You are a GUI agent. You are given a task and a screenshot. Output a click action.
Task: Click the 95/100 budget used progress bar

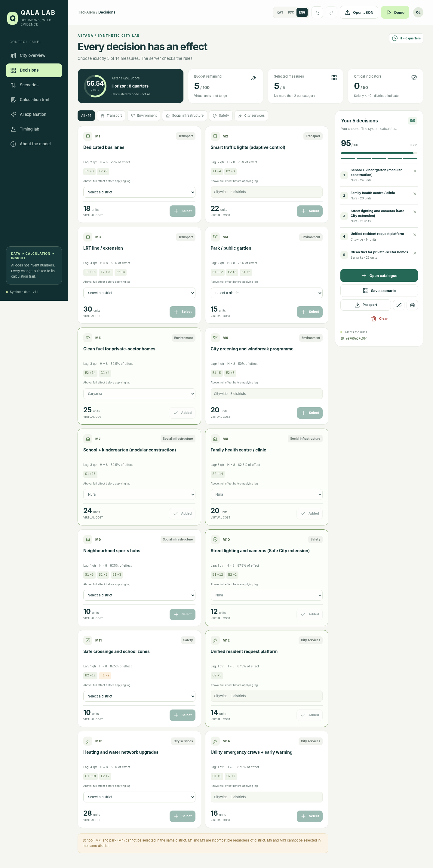point(379,153)
